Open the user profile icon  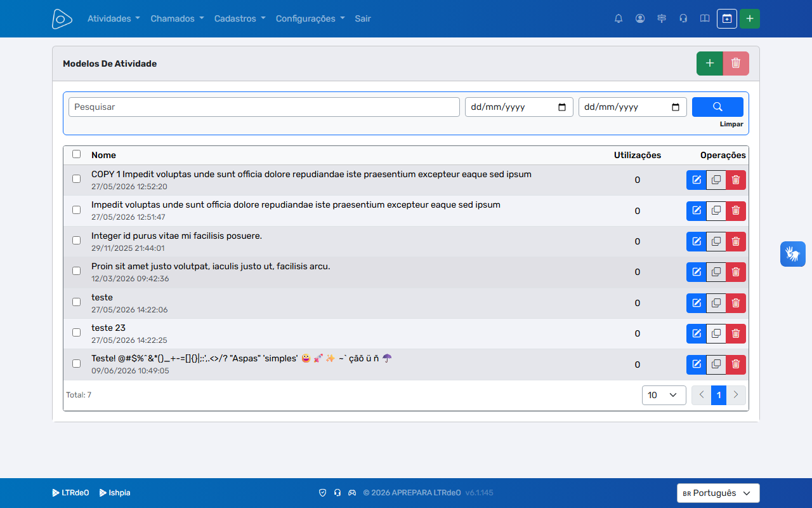coord(640,18)
